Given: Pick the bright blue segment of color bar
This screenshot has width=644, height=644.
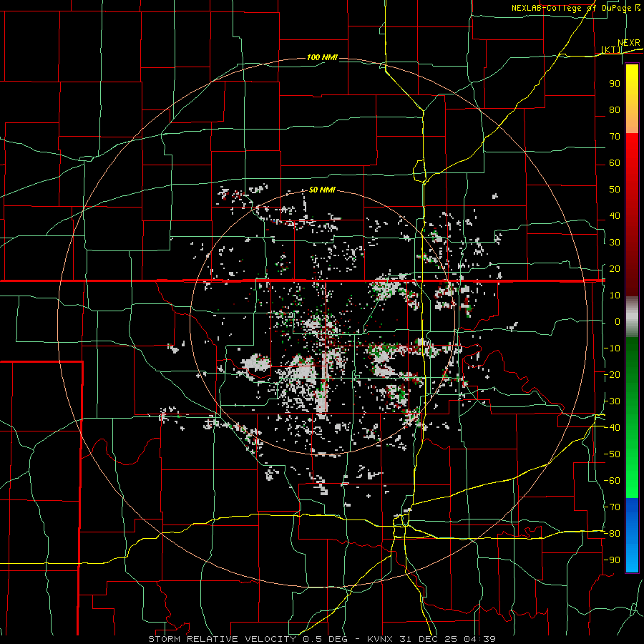Looking at the screenshot, I should click(632, 535).
